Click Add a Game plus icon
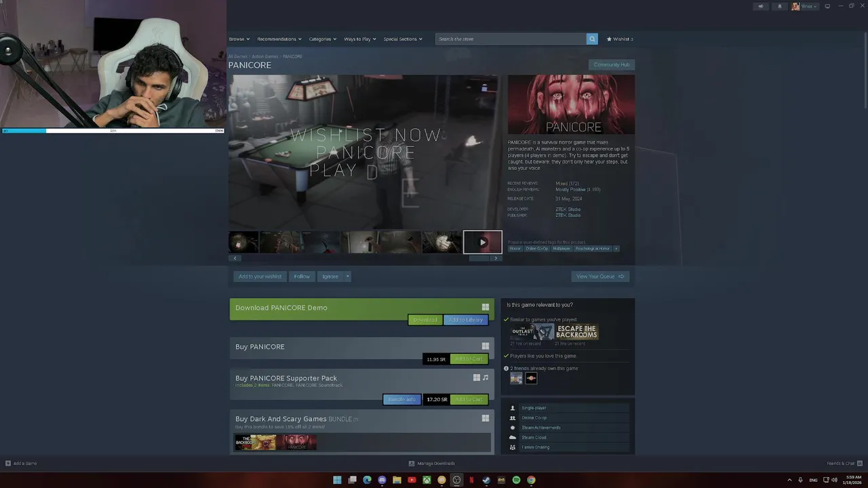Image resolution: width=868 pixels, height=488 pixels. click(x=8, y=464)
